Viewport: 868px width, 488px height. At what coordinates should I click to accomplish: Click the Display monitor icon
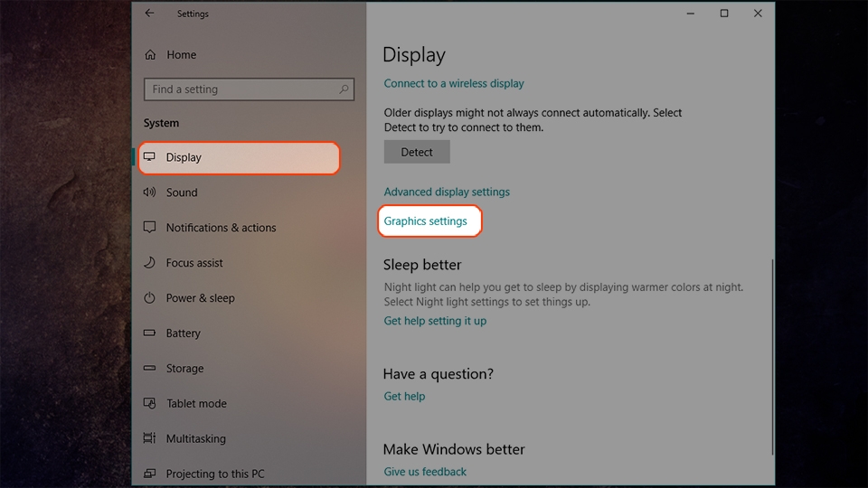click(149, 157)
